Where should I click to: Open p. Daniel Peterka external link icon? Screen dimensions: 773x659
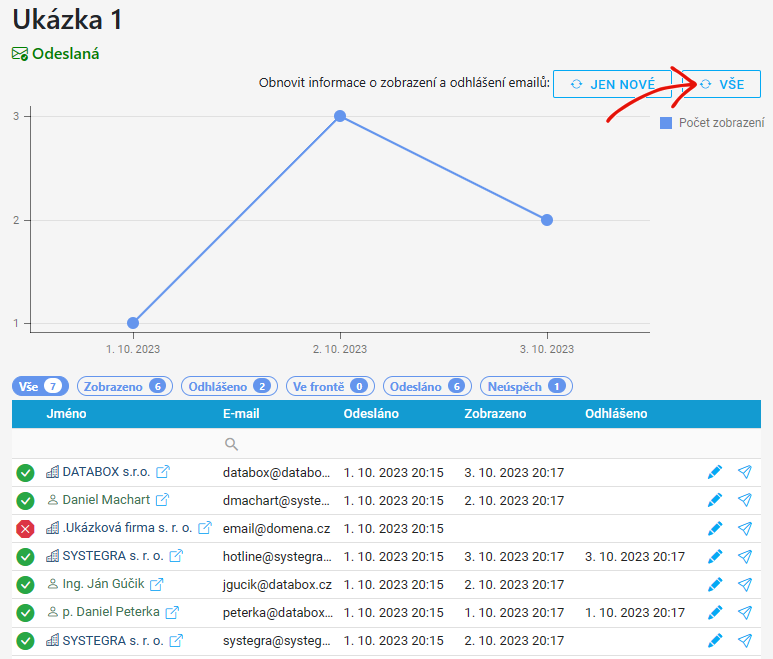pos(172,612)
